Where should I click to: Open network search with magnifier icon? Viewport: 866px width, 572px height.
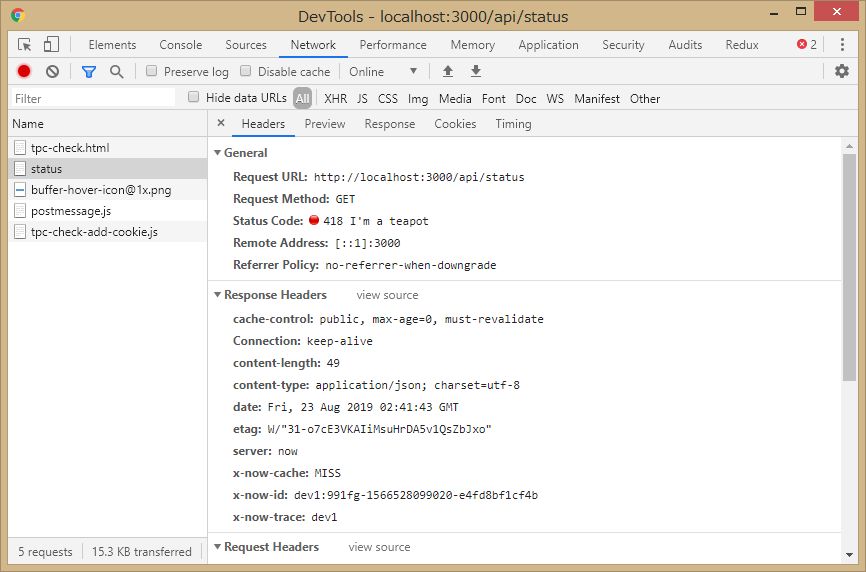point(117,72)
